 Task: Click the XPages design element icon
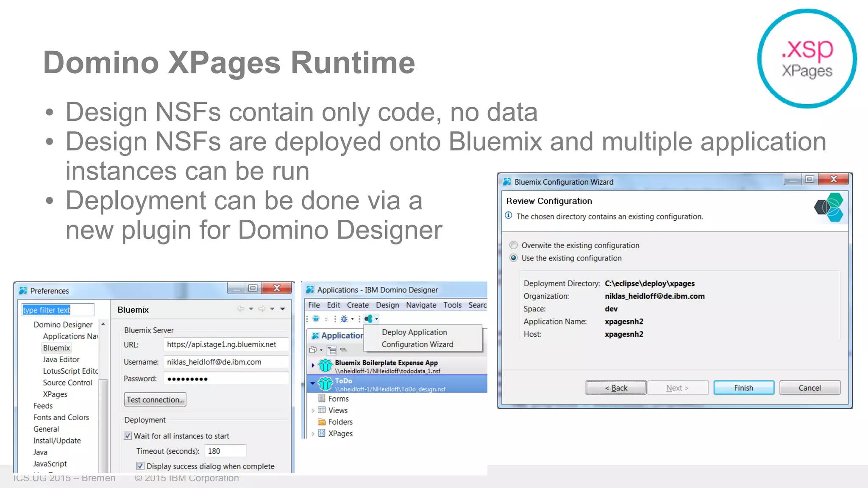point(322,433)
